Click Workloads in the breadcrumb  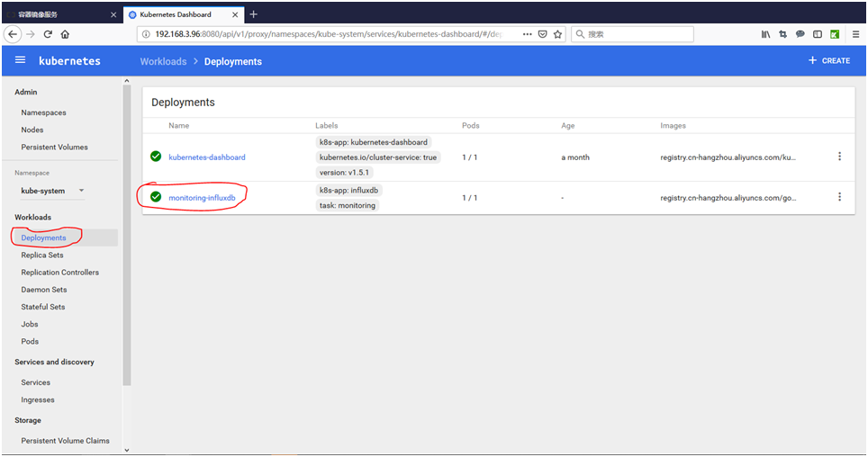163,61
